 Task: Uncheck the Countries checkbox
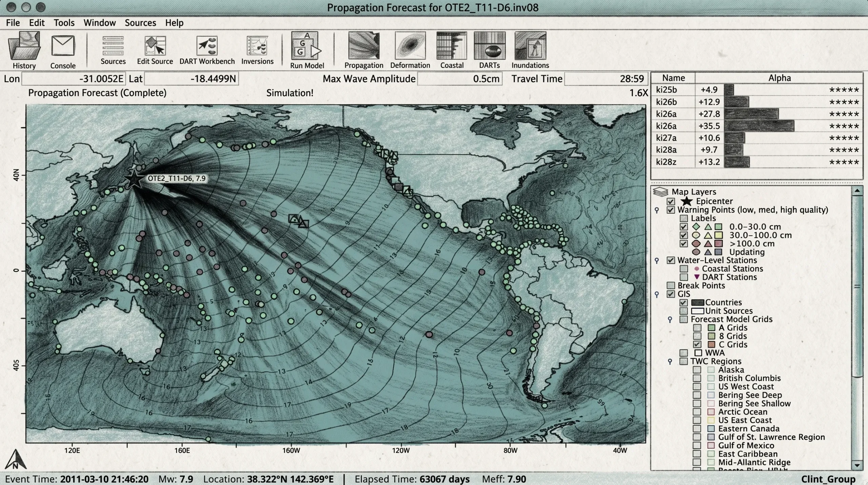pos(684,302)
